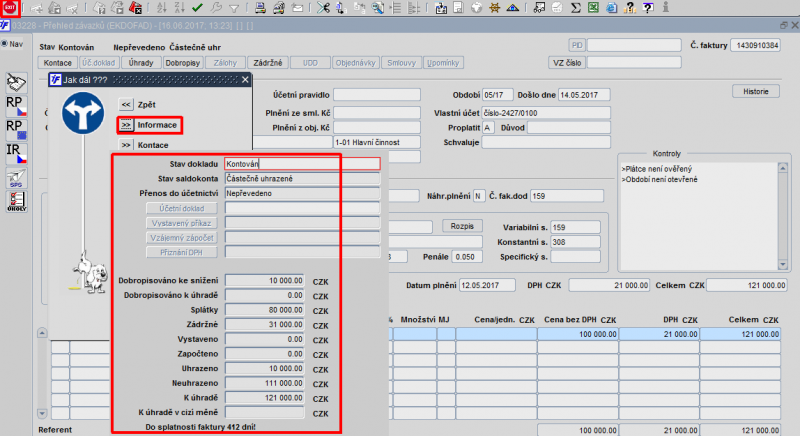Viewport: 800px width, 436px height.
Task: Go back with the << Zpět button
Action: (126, 104)
